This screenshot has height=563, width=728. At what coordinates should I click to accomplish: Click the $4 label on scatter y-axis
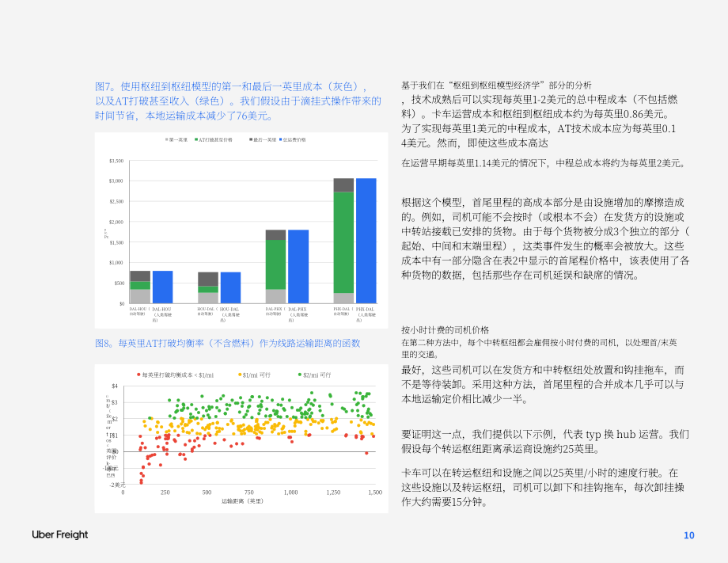click(x=115, y=386)
